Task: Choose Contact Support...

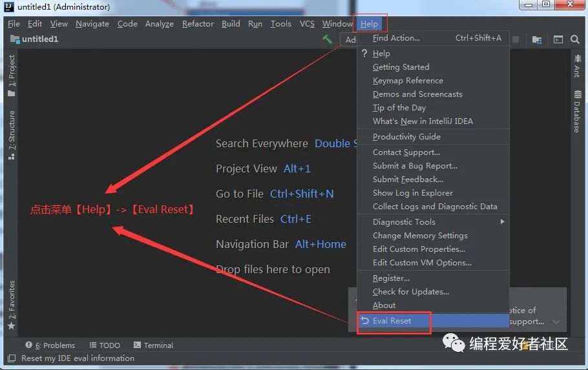Action: click(433, 152)
